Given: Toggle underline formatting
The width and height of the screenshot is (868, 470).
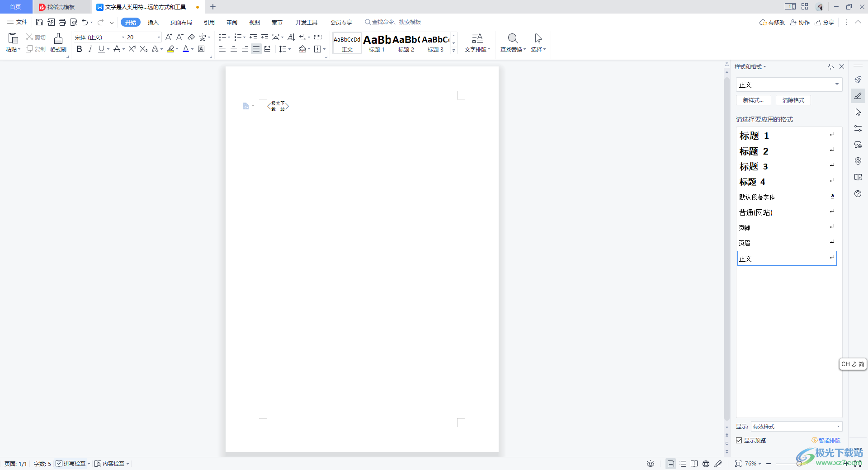Looking at the screenshot, I should (x=101, y=49).
